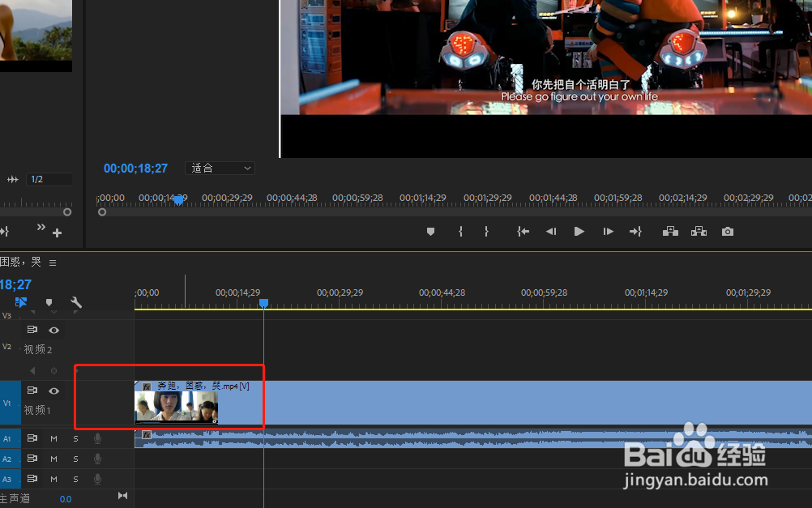The image size is (812, 508).
Task: Mark Out point in program monitor
Action: tap(486, 232)
